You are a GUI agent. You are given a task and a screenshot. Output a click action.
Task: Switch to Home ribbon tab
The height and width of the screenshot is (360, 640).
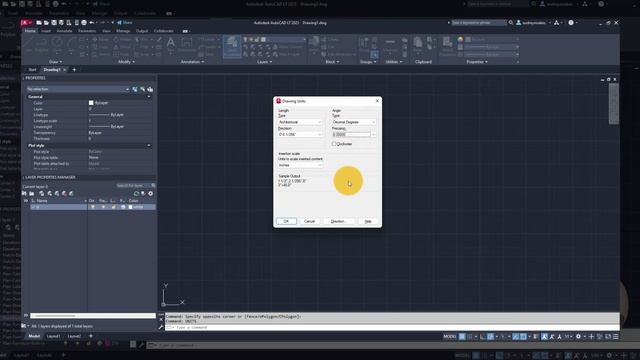30,31
